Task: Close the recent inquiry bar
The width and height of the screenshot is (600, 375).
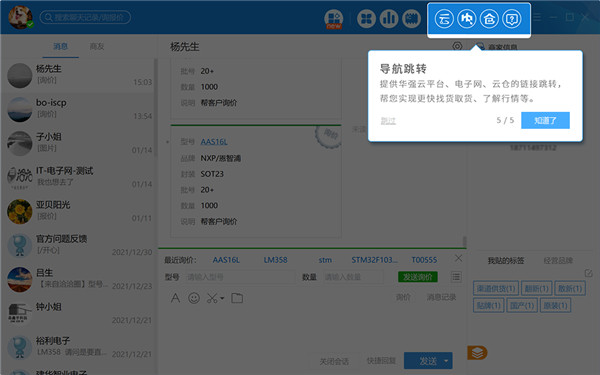Action: (x=458, y=258)
